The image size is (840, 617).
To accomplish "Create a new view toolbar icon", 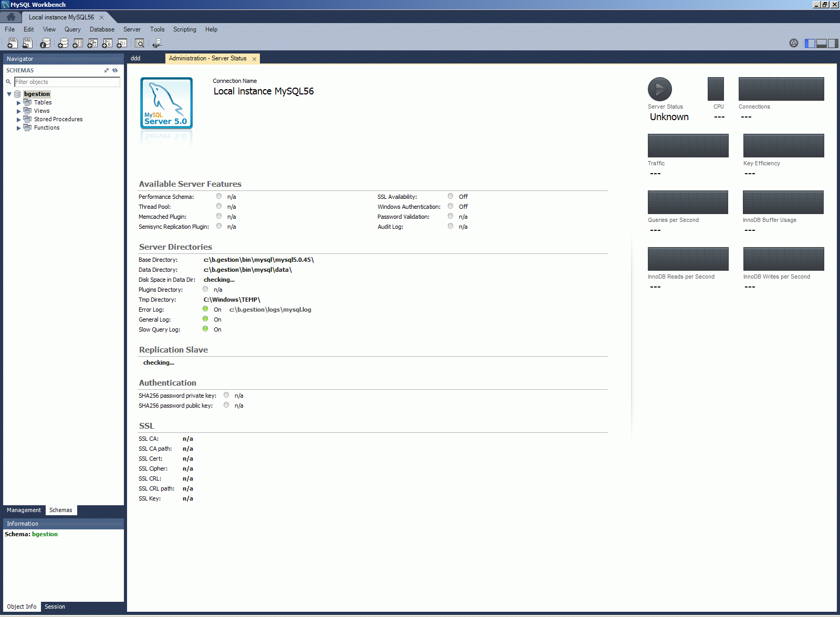I will 92,43.
